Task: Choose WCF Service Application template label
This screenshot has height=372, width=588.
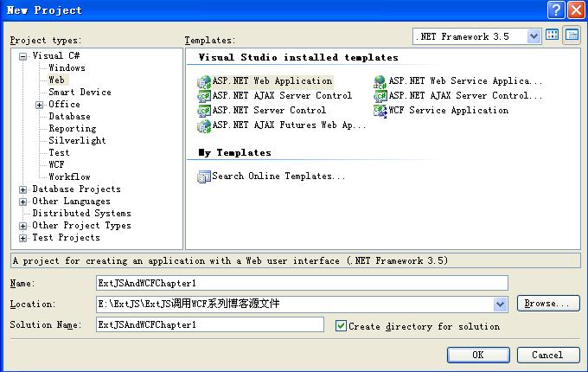Action: pos(449,110)
